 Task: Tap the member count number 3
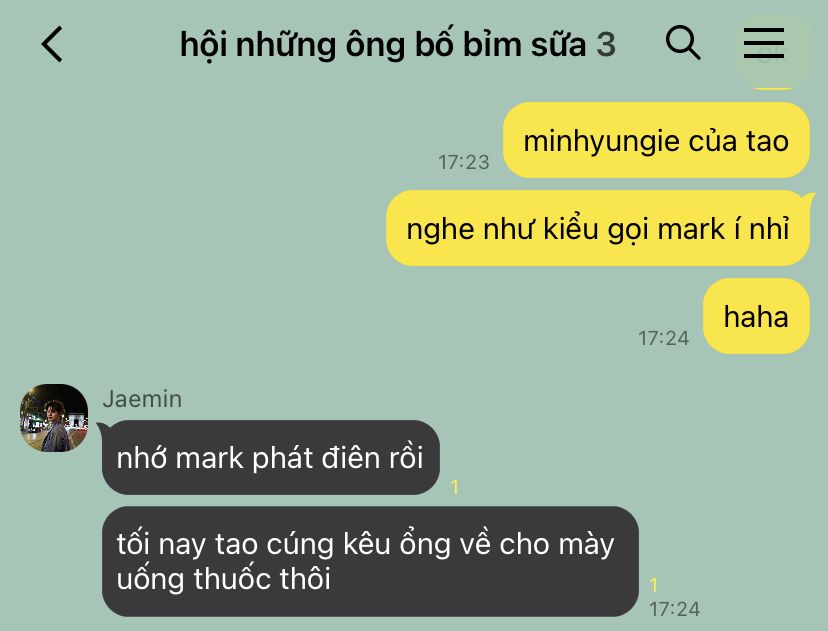tap(606, 44)
